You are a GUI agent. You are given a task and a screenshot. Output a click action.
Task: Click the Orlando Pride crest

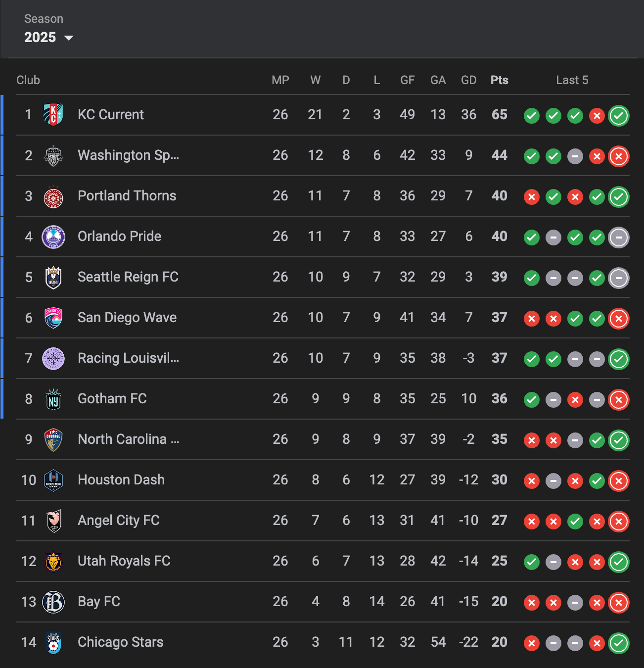pyautogui.click(x=53, y=237)
